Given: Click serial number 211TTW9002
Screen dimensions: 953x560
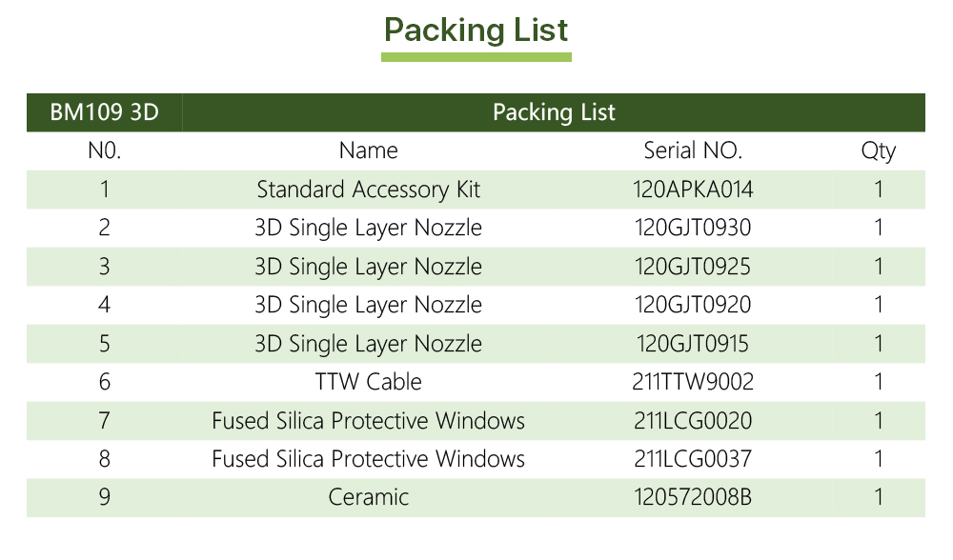Looking at the screenshot, I should 693,382.
